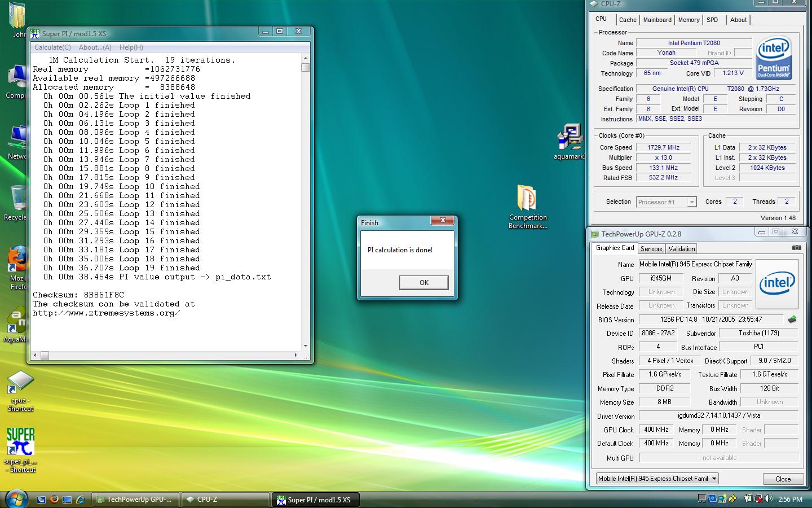
Task: Open the Bluetooth tray icon
Action: click(x=712, y=498)
